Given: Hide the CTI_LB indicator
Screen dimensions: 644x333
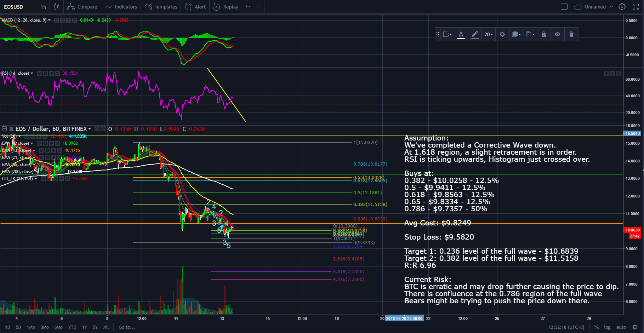Looking at the screenshot, I should click(x=43, y=179).
